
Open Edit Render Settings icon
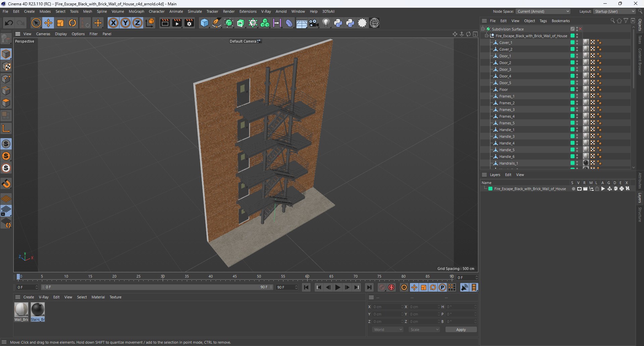tap(190, 23)
